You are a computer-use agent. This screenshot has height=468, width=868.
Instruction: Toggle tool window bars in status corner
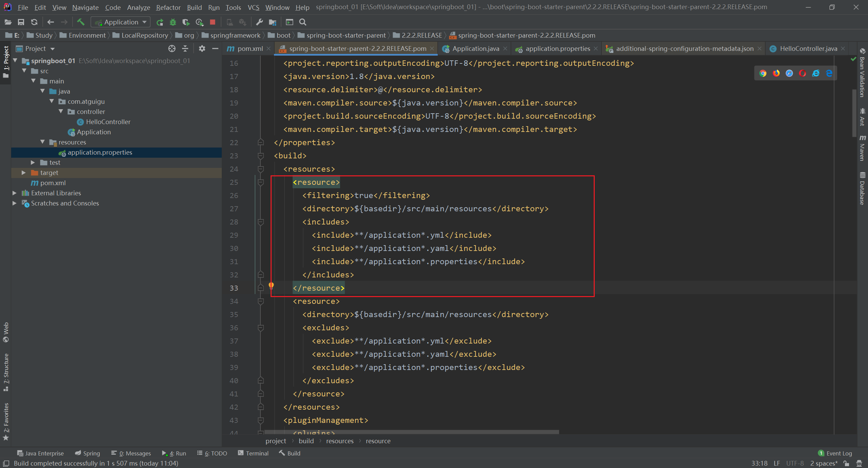click(6, 463)
